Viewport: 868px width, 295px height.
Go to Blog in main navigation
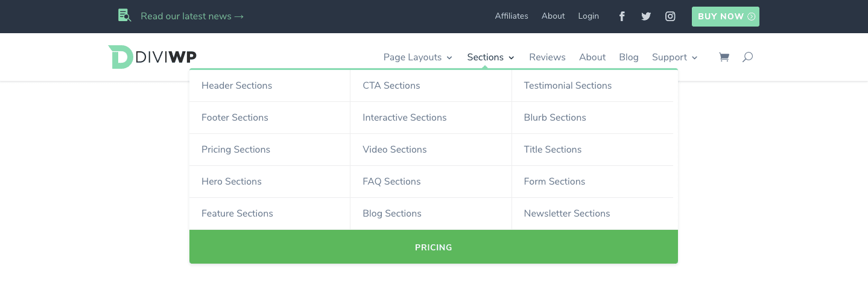click(629, 57)
